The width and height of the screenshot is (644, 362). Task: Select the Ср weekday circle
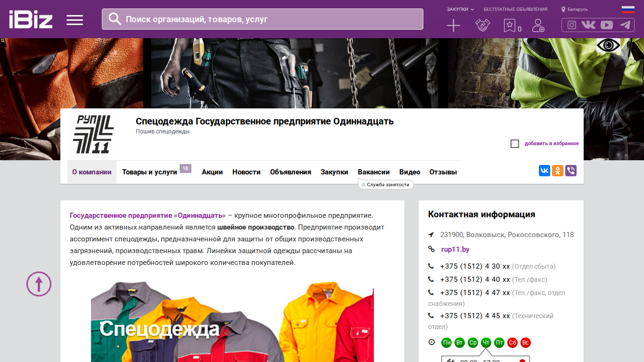tap(473, 343)
